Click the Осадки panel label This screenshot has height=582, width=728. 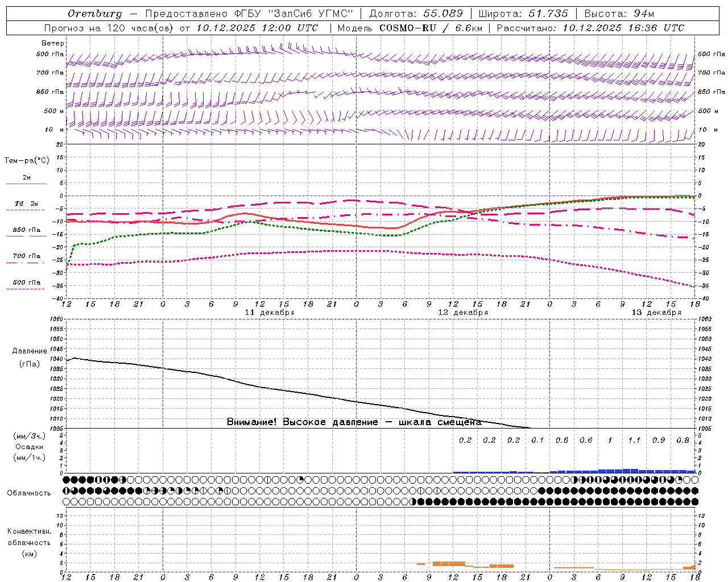[30, 447]
